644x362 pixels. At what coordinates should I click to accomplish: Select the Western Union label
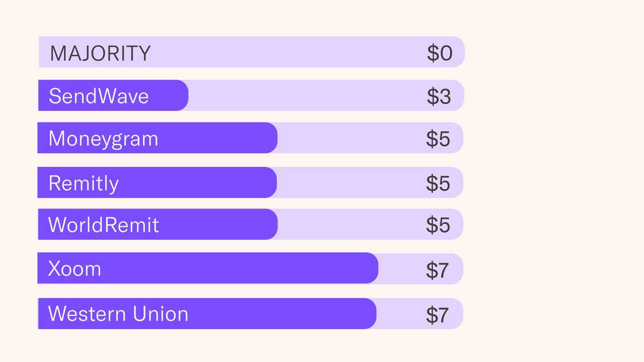point(118,314)
